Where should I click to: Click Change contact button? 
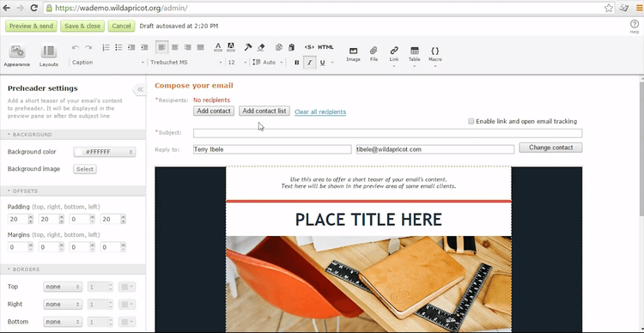[550, 148]
